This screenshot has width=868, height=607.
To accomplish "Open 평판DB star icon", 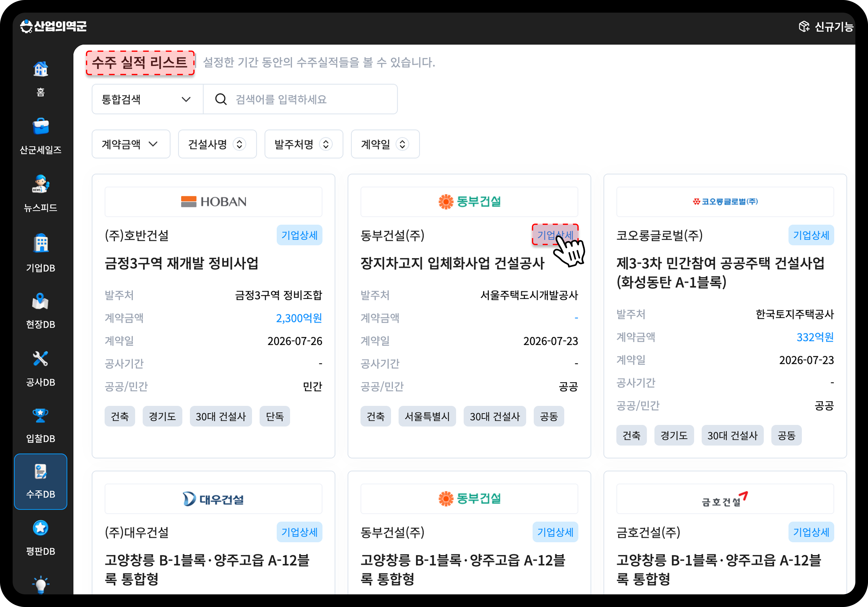I will [x=40, y=528].
